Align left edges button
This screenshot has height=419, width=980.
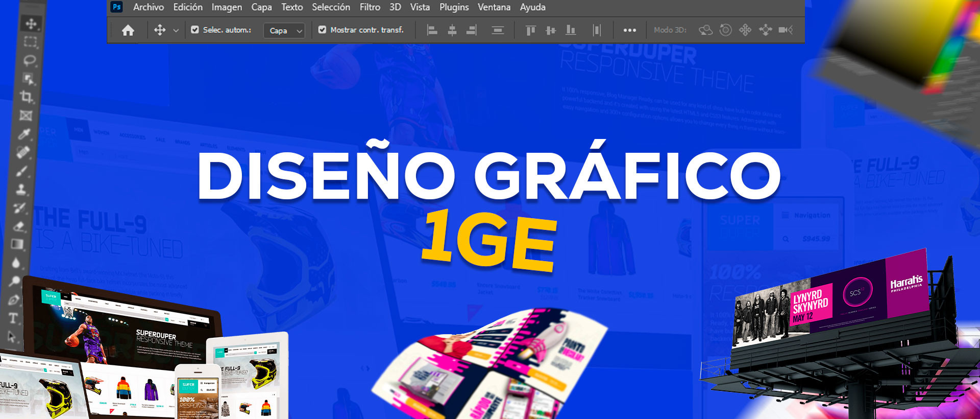pyautogui.click(x=432, y=30)
